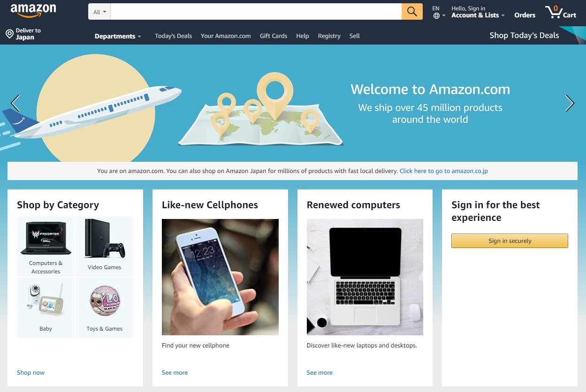
Task: Open Today's Deals in the navigation bar
Action: pyautogui.click(x=173, y=36)
